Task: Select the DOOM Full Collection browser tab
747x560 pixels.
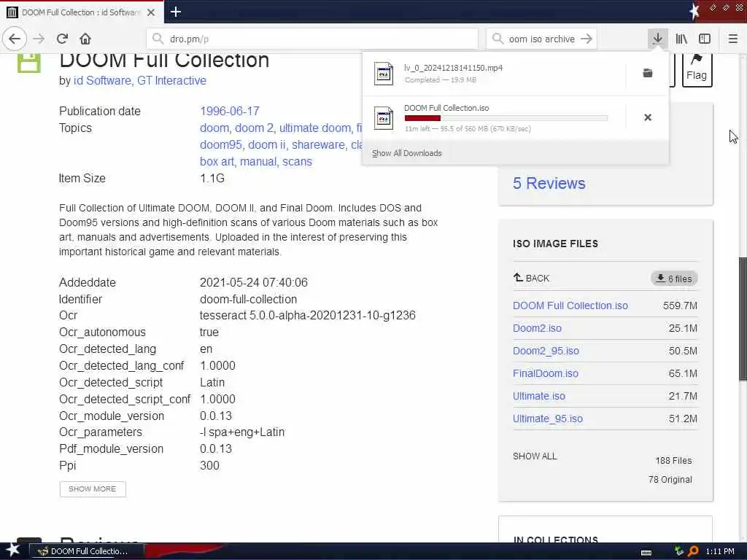Action: [82, 12]
